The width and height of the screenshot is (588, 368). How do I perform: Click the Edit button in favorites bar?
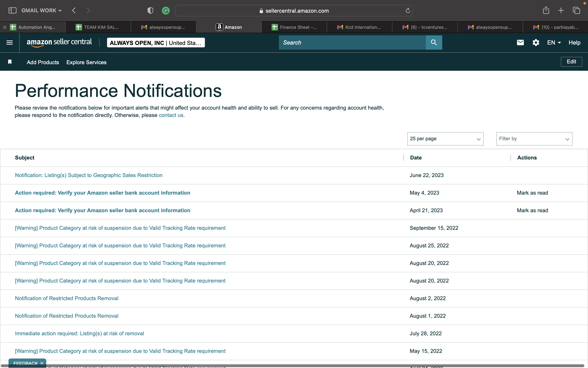click(x=571, y=62)
